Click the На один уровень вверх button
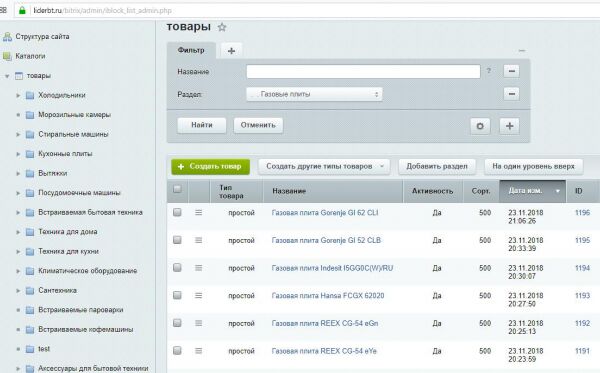The width and height of the screenshot is (600, 373). point(533,167)
